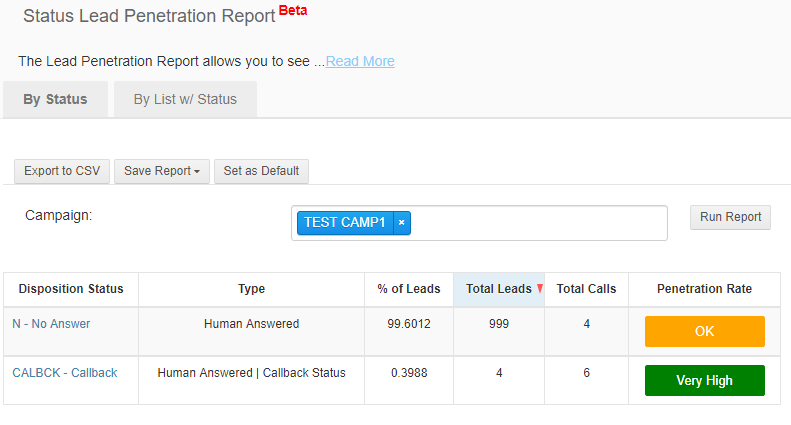Follow the Read More link
This screenshot has width=791, height=425.
pos(360,61)
